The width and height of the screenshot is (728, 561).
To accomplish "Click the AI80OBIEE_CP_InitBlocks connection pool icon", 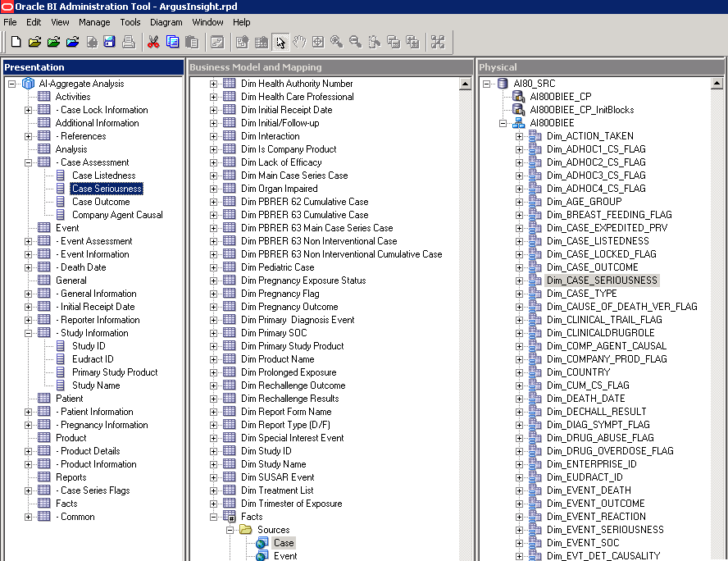I will (x=518, y=110).
